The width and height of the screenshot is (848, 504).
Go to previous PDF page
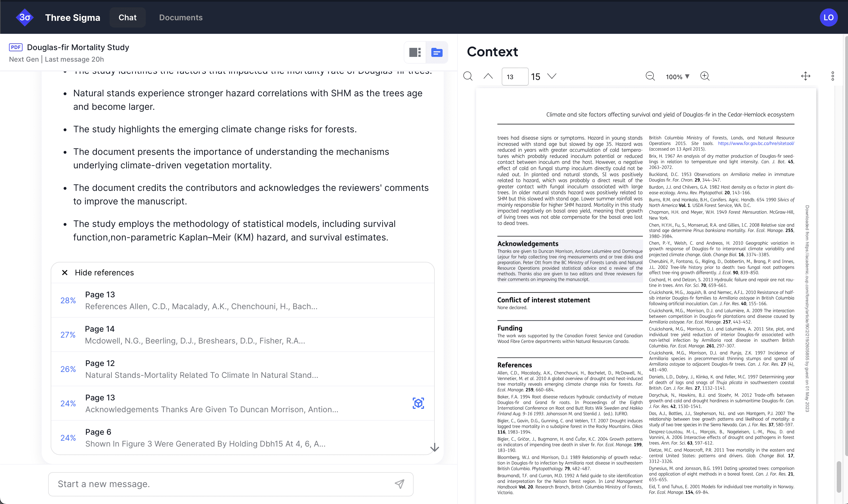pyautogui.click(x=488, y=76)
